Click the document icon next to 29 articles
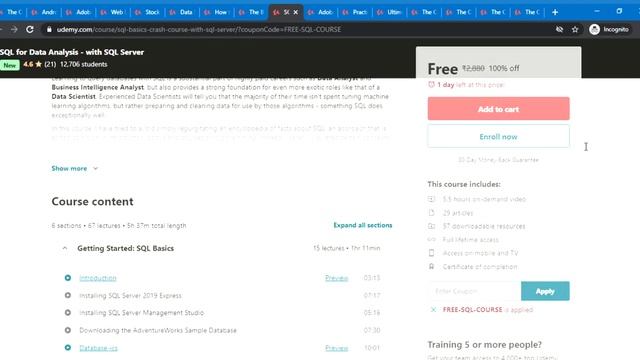Screen dimensions: 640x360 click(x=431, y=213)
